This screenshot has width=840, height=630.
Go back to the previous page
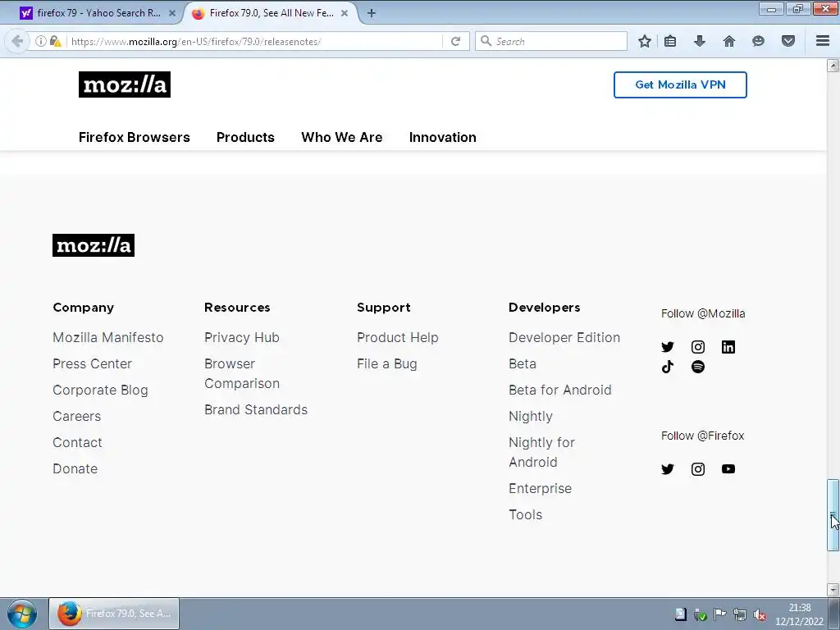(17, 41)
